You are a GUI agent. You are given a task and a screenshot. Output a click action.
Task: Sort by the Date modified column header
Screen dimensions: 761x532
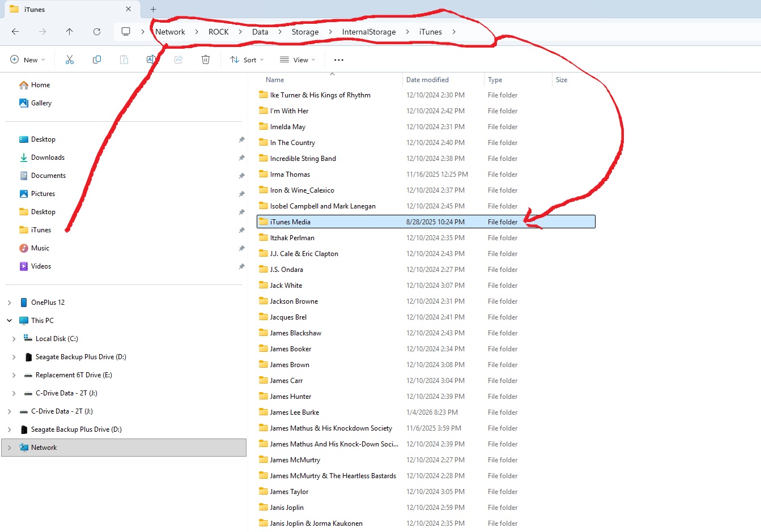(427, 80)
